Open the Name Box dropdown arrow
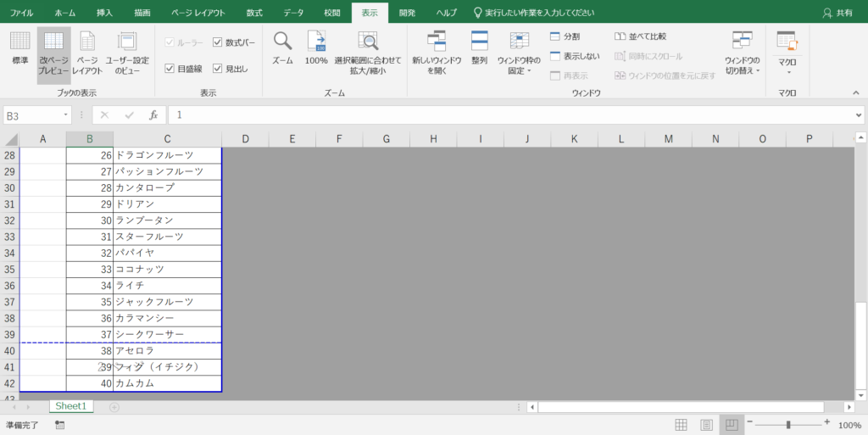This screenshot has height=435, width=868. coord(66,115)
